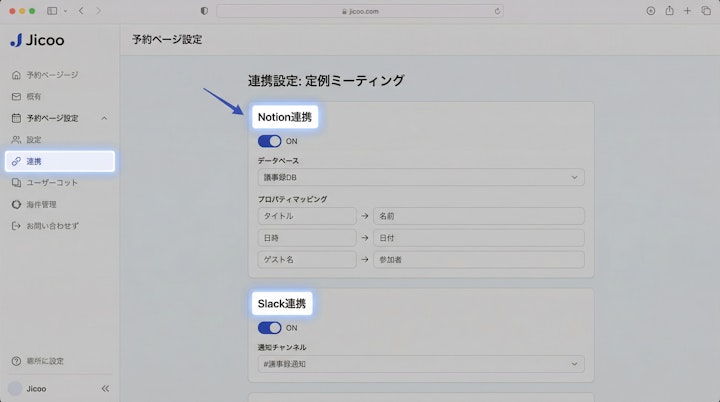Click the people icon beside 設定

17,140
